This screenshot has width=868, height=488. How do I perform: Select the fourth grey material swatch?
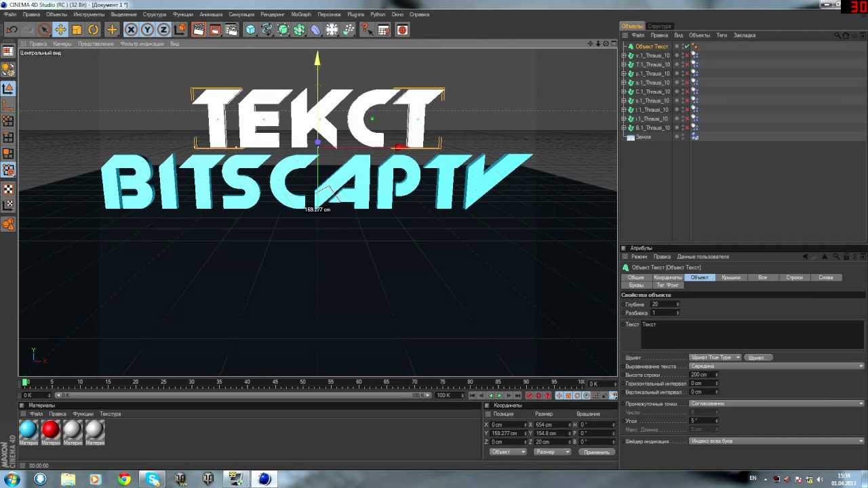point(95,429)
